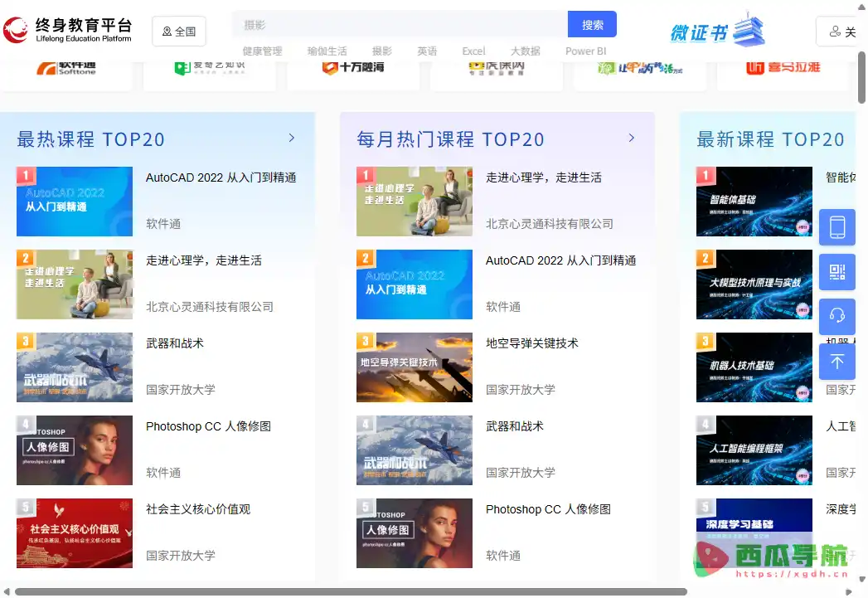Screen dimensions: 868x598
Task: Open 大模型技术原理与实战 course thumbnail
Action: click(x=754, y=284)
